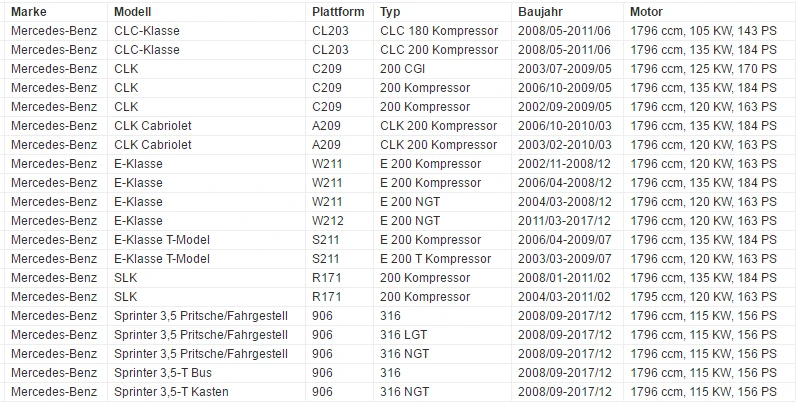Viewport: 801px width, 406px height.
Task: Select the CLC 180 Kompressor cell
Action: (442, 31)
